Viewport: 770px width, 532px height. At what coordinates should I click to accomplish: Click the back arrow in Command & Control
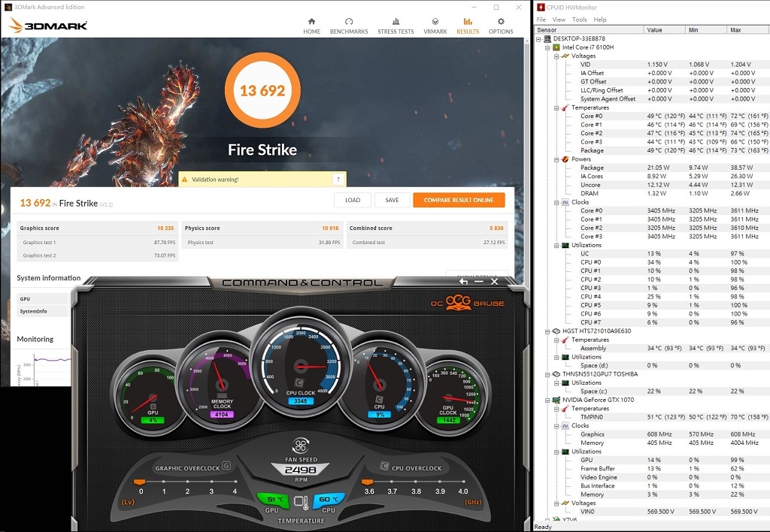463,281
